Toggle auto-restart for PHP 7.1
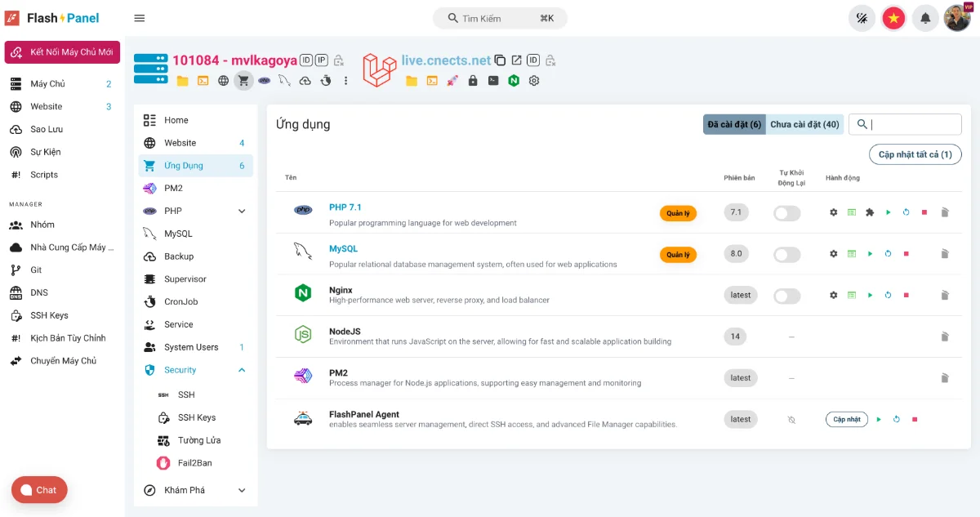 click(786, 212)
